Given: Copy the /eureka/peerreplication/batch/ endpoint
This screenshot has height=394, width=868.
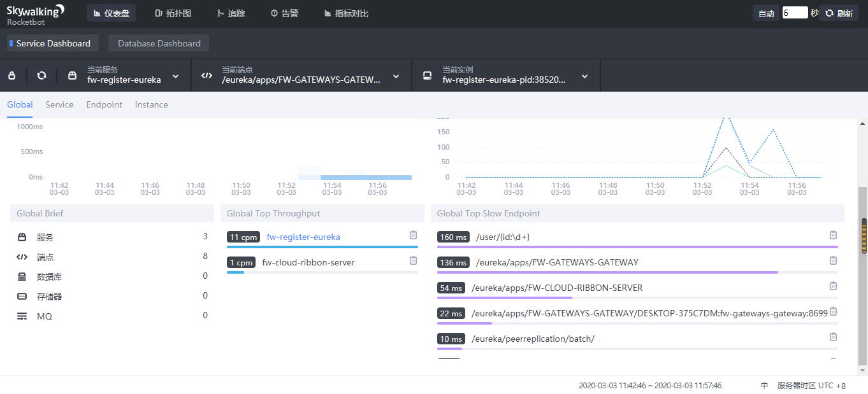Looking at the screenshot, I should point(833,337).
